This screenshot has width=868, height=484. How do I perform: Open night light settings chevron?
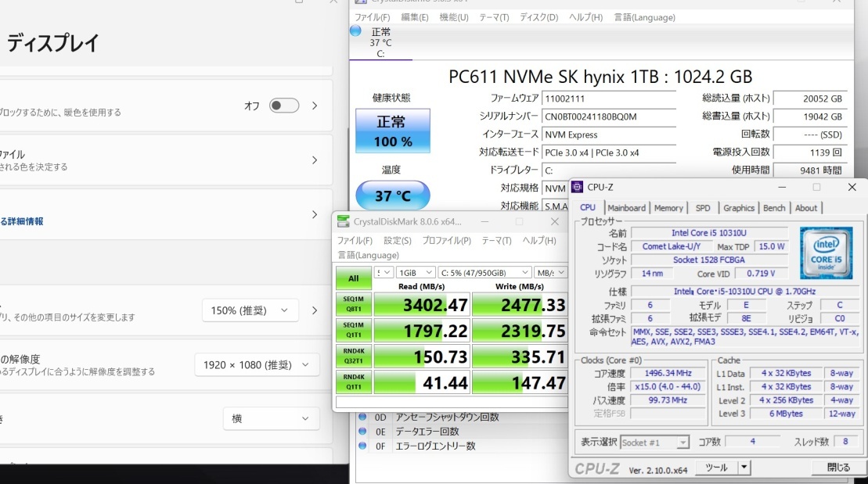click(315, 105)
